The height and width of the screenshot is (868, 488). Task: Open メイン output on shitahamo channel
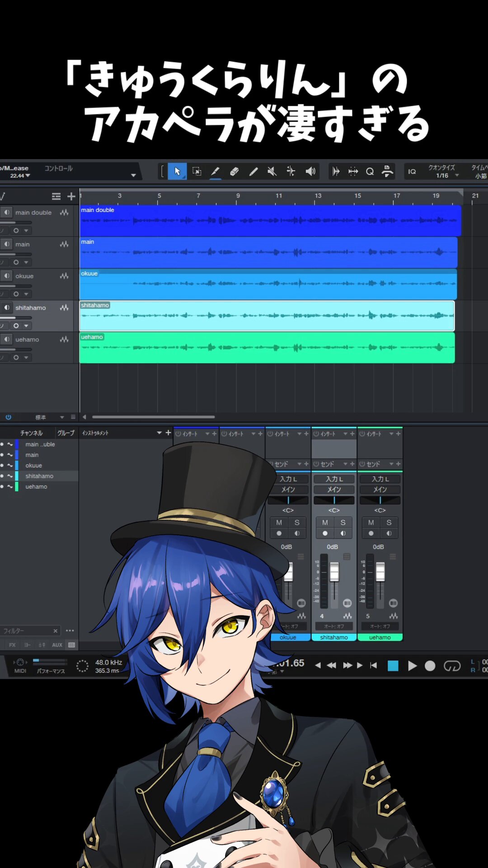(334, 490)
